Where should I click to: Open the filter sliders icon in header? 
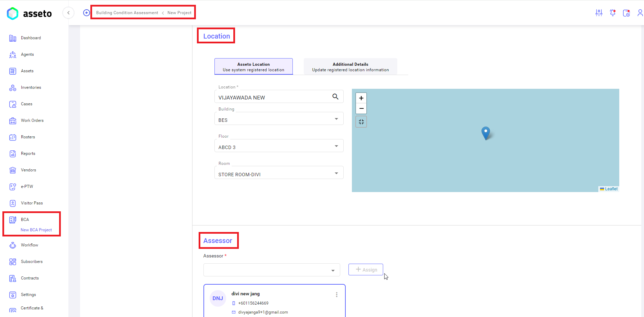pos(599,13)
